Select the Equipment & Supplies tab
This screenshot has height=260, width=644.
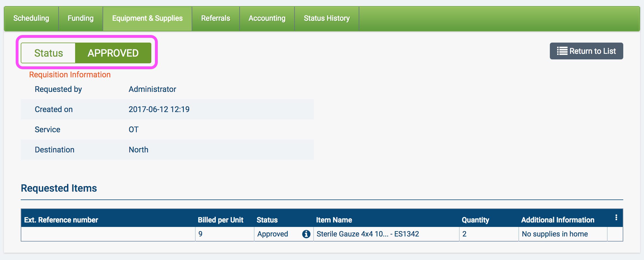click(147, 18)
